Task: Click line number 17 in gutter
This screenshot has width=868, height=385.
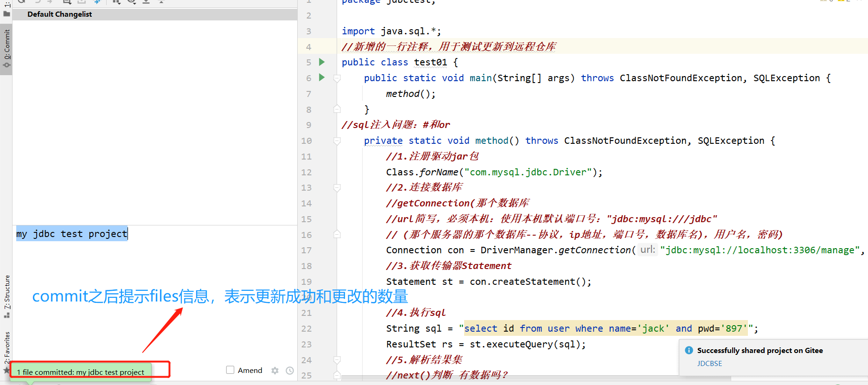Action: [306, 250]
